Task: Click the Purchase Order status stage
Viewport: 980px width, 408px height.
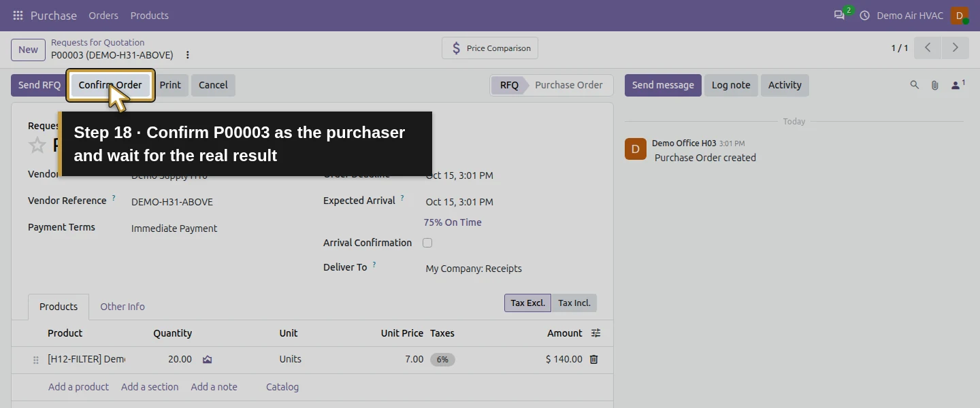Action: (569, 85)
